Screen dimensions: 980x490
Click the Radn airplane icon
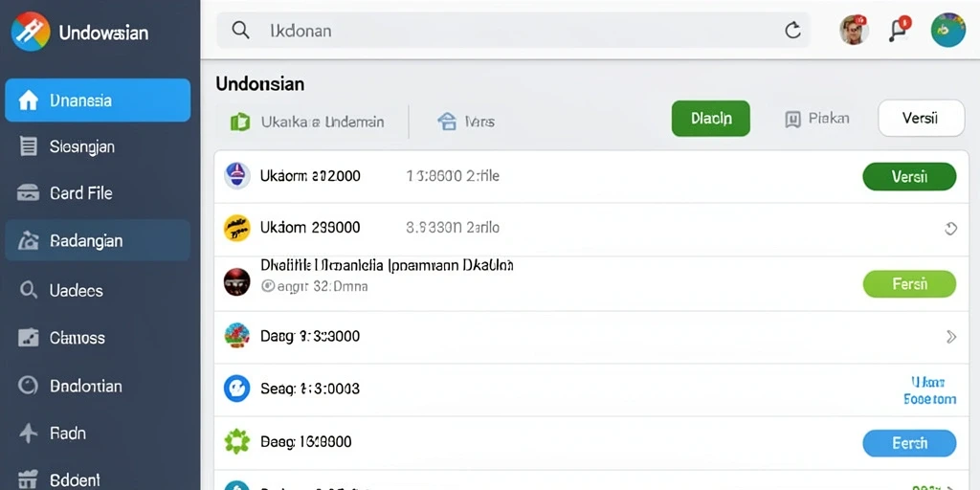[x=28, y=433]
